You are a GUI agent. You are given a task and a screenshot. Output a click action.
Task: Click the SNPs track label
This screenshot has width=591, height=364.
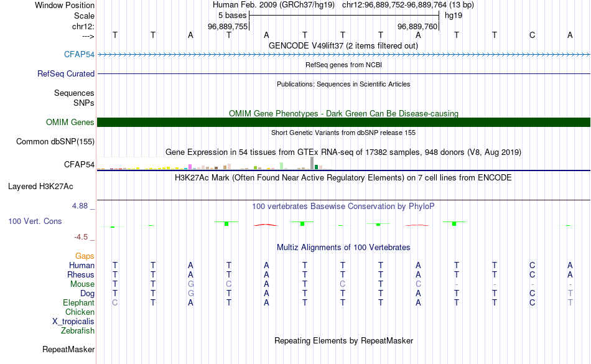tap(84, 103)
